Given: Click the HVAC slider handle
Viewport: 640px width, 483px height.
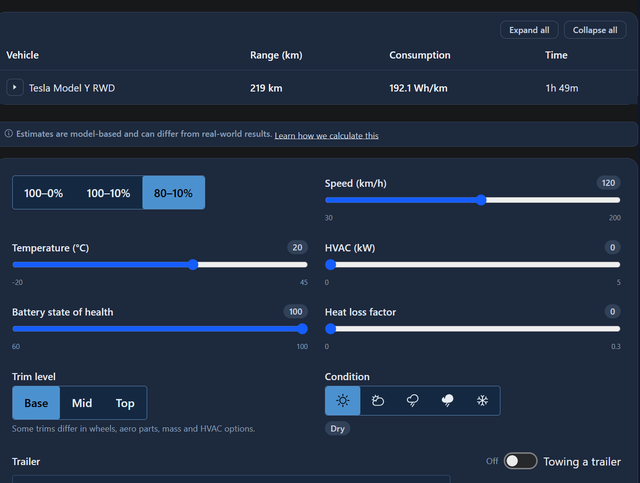Looking at the screenshot, I should coord(331,265).
